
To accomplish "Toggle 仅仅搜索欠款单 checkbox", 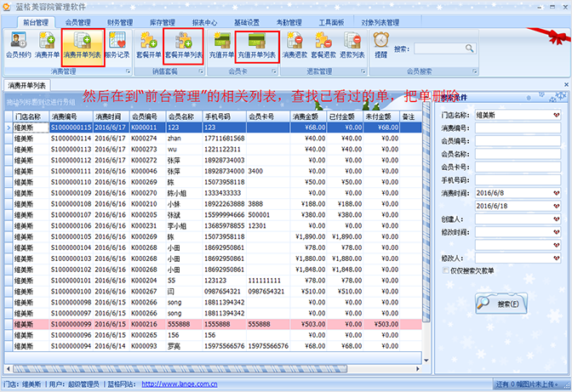I will pos(444,270).
